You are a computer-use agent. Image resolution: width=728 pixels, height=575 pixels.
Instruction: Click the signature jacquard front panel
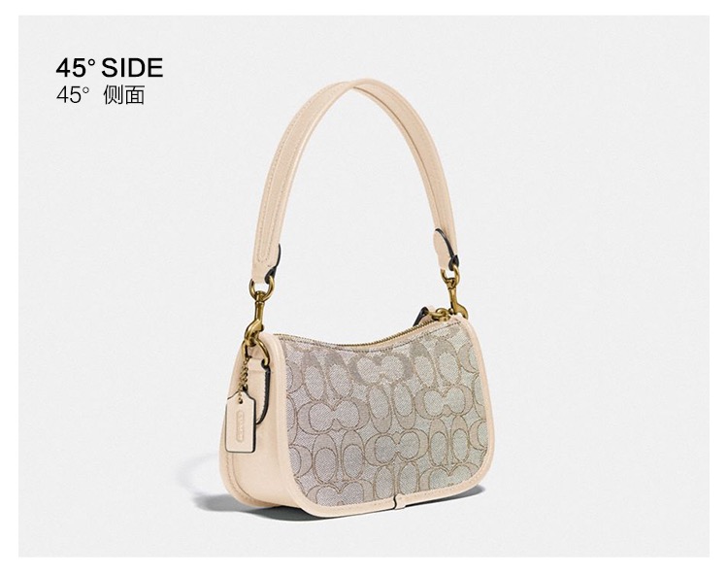click(383, 416)
